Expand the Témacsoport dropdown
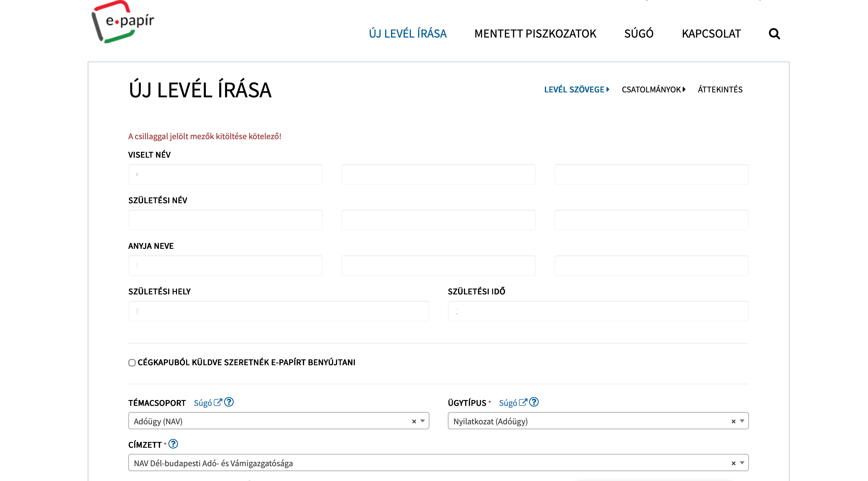The width and height of the screenshot is (868, 481). 423,421
